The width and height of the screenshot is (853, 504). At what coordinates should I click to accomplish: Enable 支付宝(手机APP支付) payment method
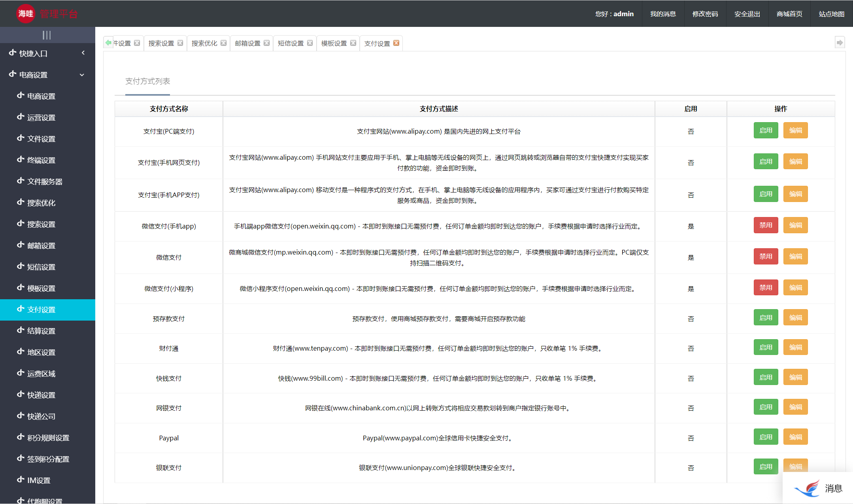click(x=766, y=194)
